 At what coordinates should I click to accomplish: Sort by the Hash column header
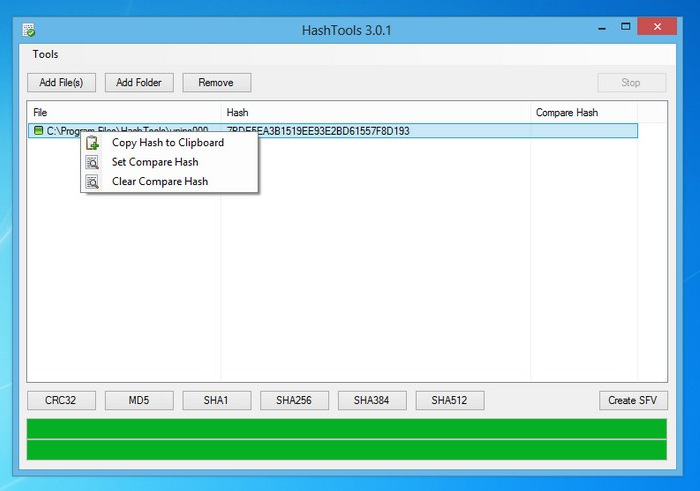pyautogui.click(x=375, y=112)
